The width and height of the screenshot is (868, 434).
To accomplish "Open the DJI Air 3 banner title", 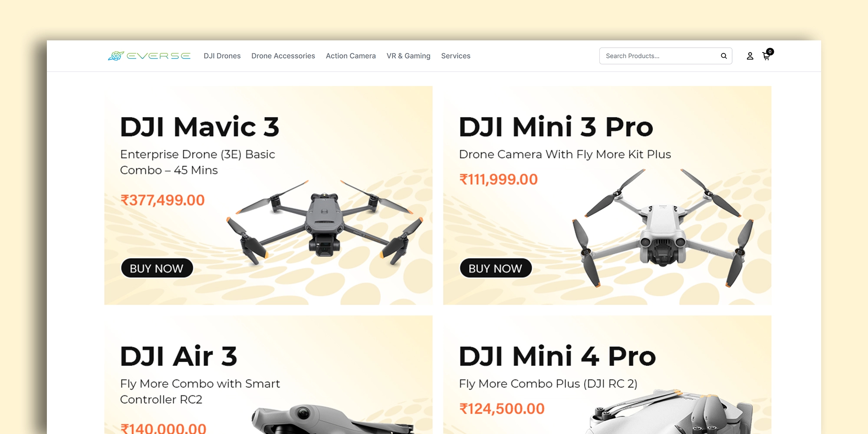I will point(179,356).
